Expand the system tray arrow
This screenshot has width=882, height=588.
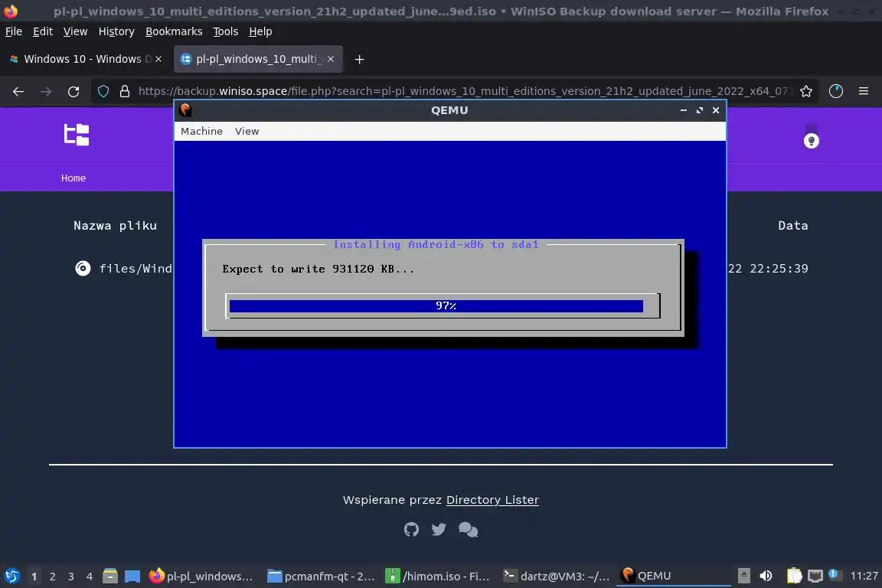(x=743, y=576)
